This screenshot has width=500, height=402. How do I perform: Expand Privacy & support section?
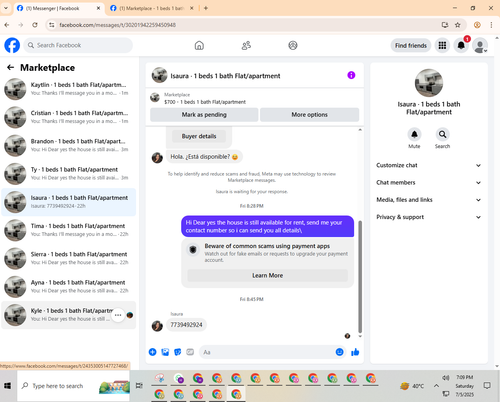429,217
